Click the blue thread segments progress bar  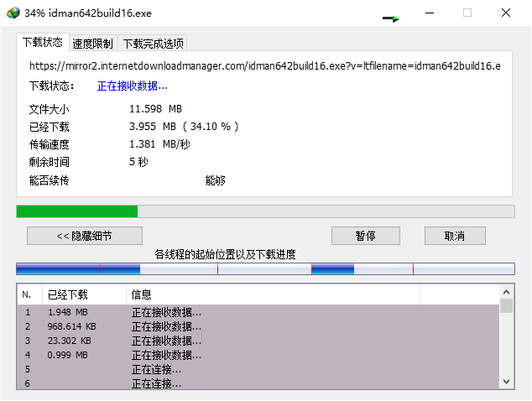pyautogui.click(x=265, y=268)
